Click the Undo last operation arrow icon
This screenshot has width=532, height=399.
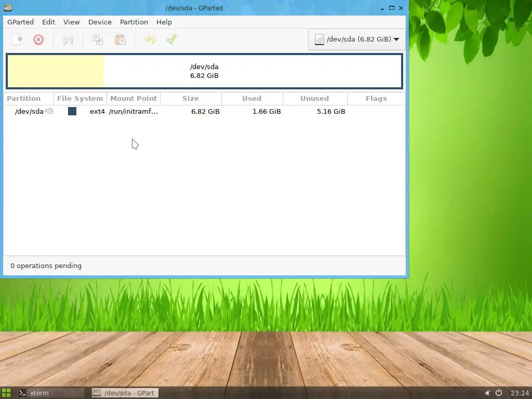click(150, 39)
